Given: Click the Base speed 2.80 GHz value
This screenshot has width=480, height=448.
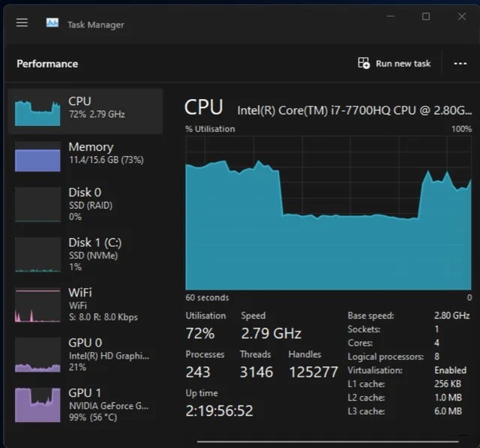Looking at the screenshot, I should [x=451, y=315].
